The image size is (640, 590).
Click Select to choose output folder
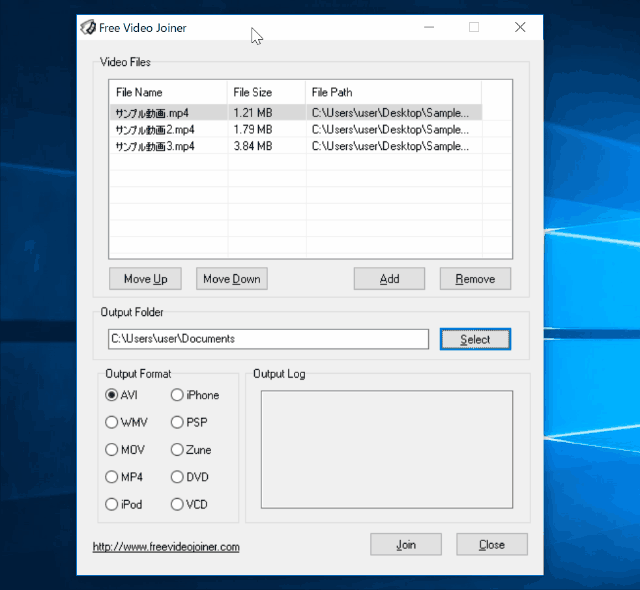click(475, 339)
